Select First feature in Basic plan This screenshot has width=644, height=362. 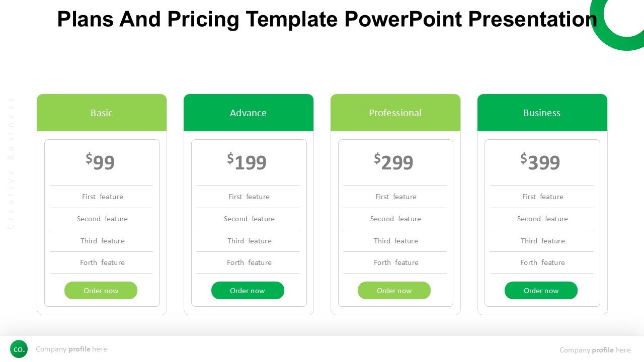[x=103, y=197]
